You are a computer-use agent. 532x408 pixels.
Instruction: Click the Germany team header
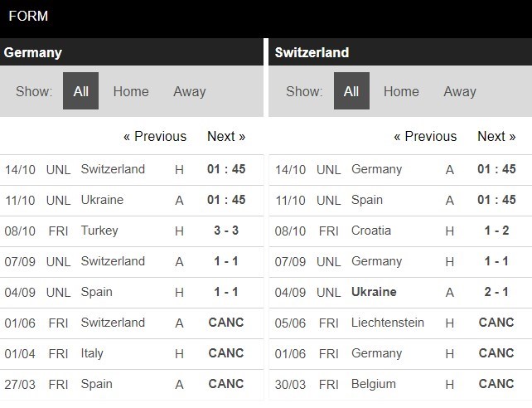click(x=33, y=52)
